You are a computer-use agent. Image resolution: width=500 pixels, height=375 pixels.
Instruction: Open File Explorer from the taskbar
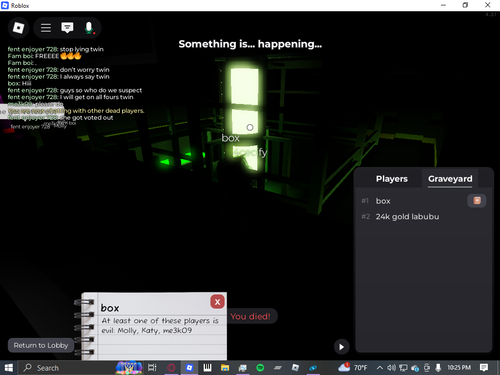225,368
